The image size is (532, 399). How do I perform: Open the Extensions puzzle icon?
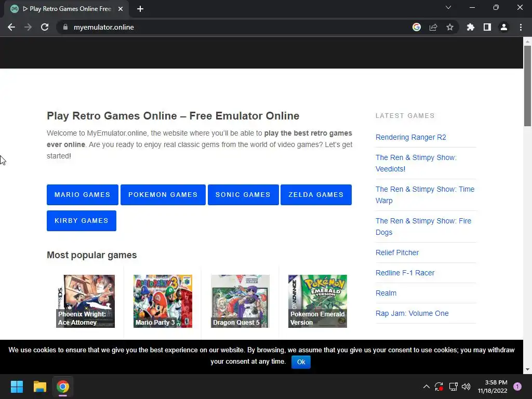tap(471, 27)
